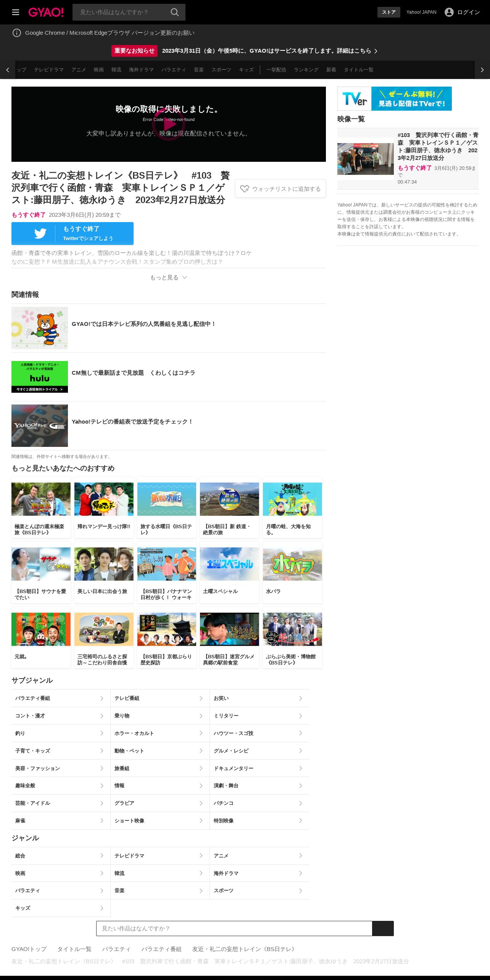Open ミリタリー subgenre row

point(260,716)
